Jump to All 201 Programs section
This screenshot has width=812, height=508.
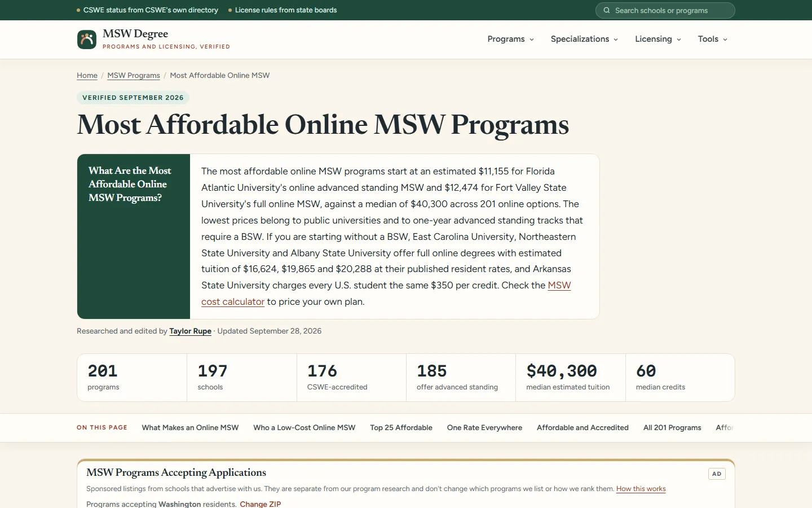click(x=672, y=427)
